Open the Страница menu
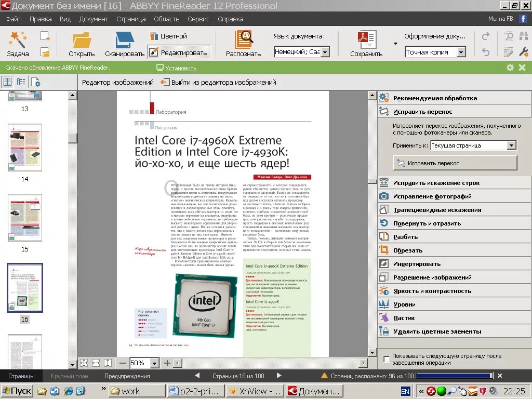The image size is (532, 399). 131,19
